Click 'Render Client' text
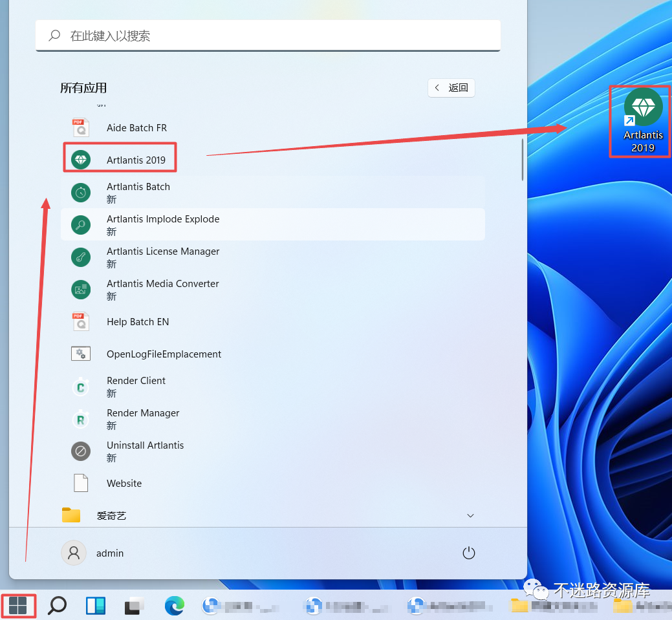The image size is (672, 620). pyautogui.click(x=136, y=381)
